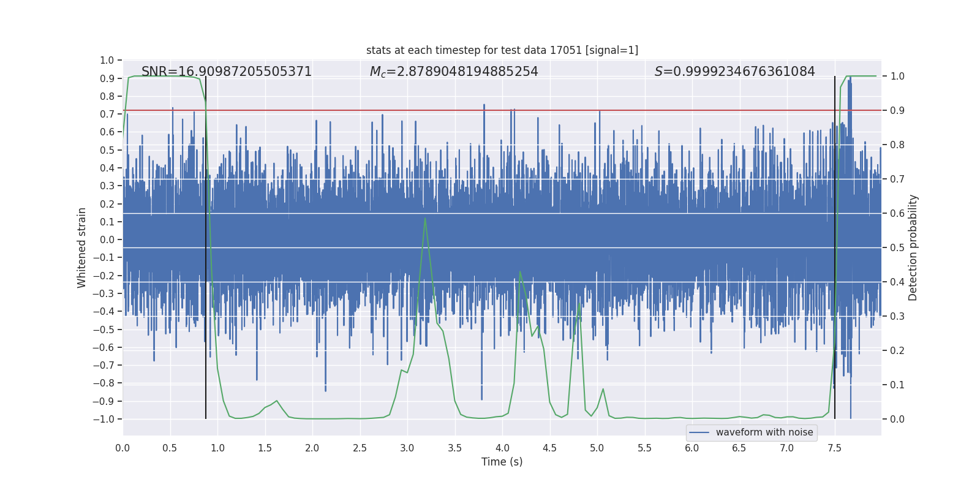The height and width of the screenshot is (490, 980).
Task: Click the 0.9 tick on the detection probability axis
Action: click(x=897, y=110)
